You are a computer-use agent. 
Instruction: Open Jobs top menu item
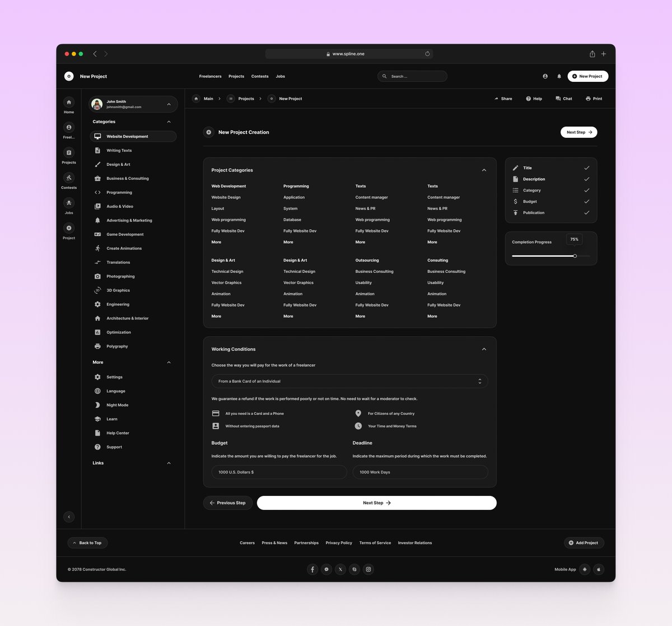pyautogui.click(x=281, y=76)
